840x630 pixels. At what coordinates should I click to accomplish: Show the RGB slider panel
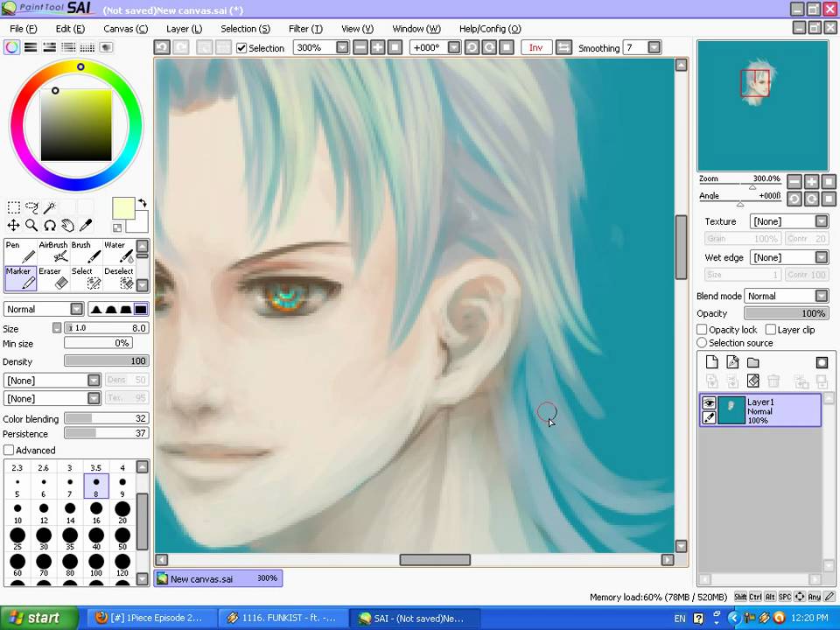pyautogui.click(x=31, y=47)
